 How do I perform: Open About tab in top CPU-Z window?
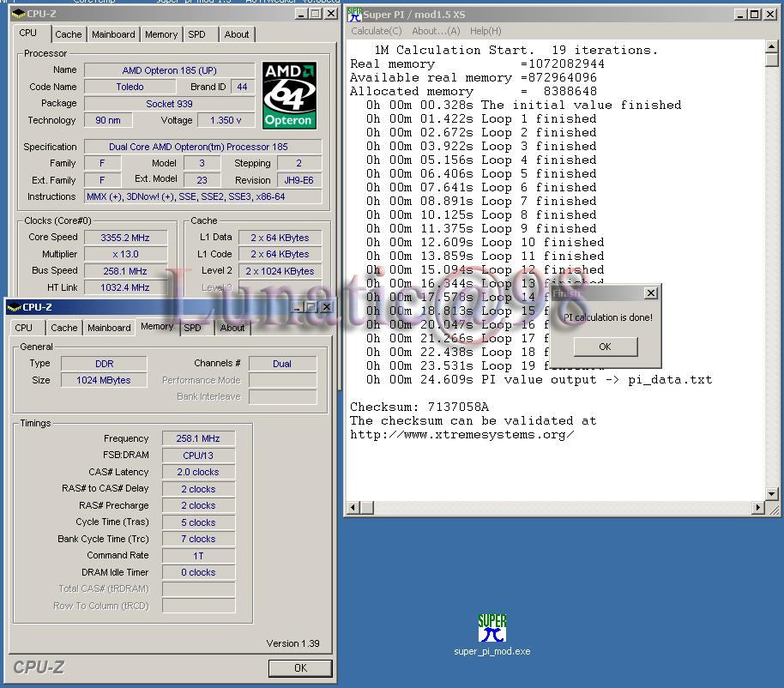237,34
